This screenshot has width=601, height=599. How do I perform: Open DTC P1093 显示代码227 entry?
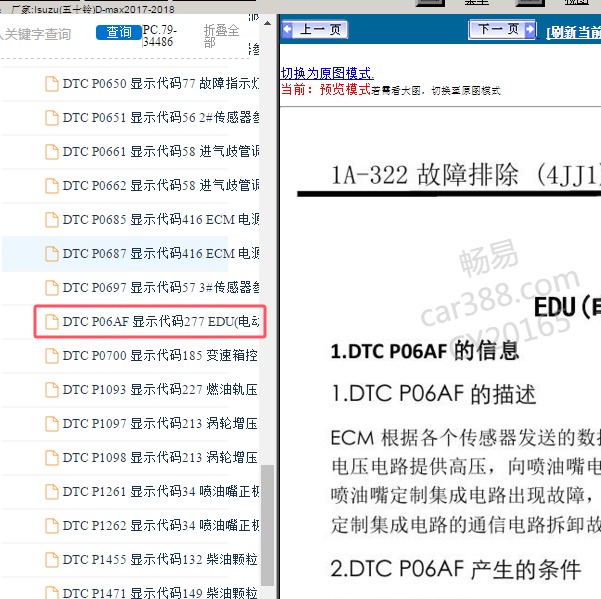(x=160, y=390)
